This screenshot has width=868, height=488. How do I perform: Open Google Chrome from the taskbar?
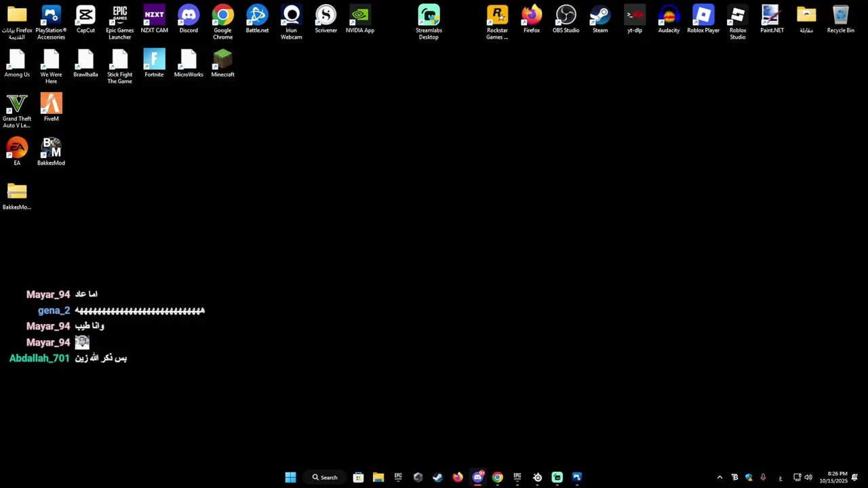[x=497, y=477]
